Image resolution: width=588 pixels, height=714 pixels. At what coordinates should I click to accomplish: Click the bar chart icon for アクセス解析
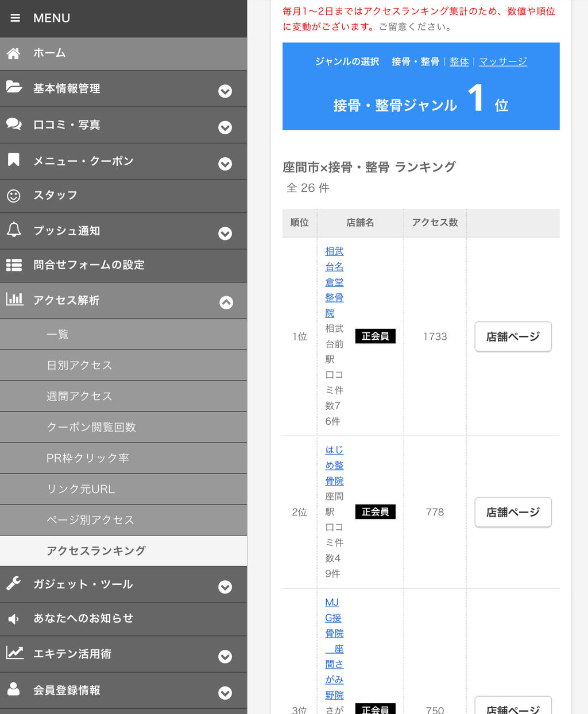(14, 298)
